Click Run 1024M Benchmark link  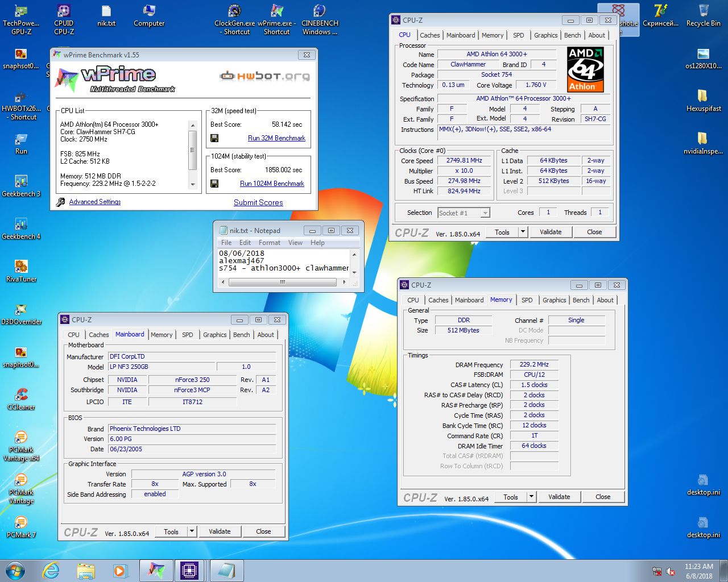[x=272, y=184]
